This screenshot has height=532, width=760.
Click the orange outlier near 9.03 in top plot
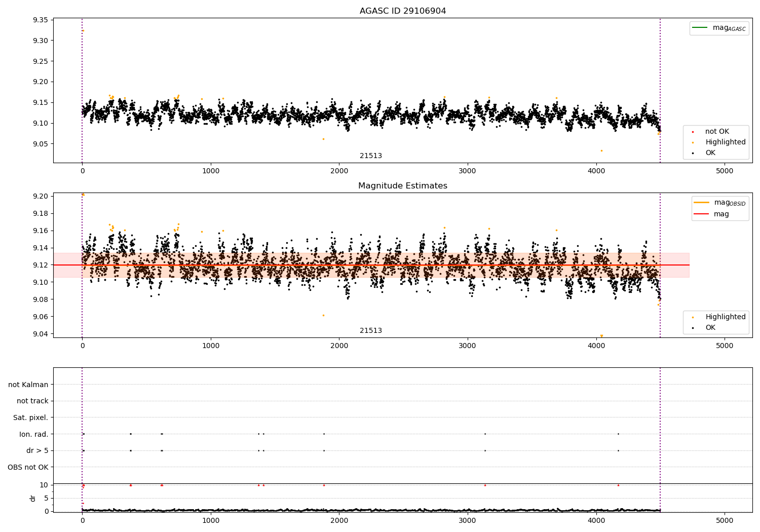[601, 150]
